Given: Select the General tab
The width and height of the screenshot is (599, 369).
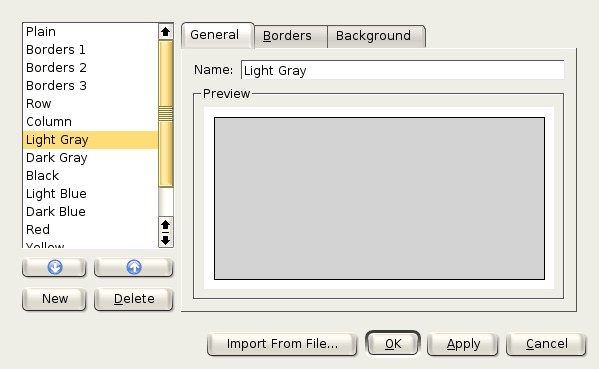Looking at the screenshot, I should (217, 35).
